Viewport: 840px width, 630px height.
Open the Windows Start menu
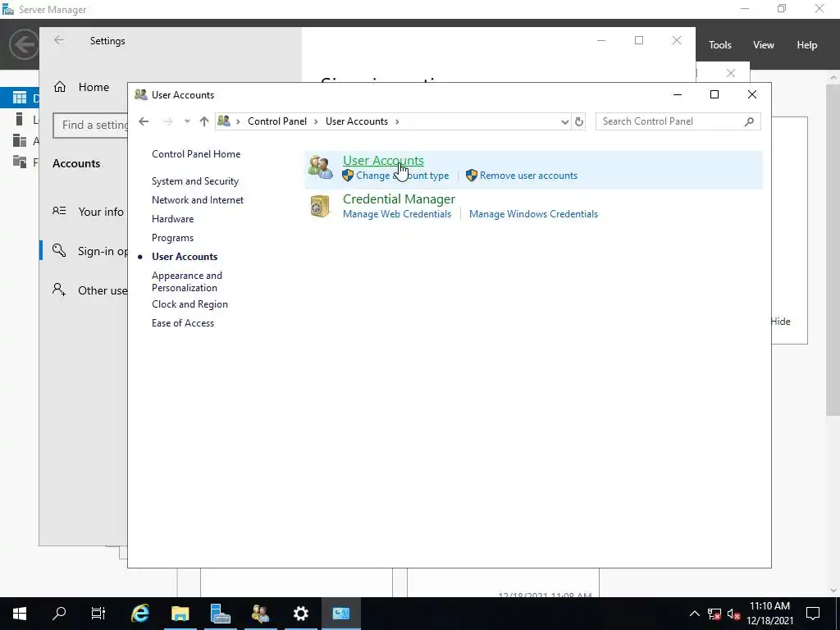pos(20,614)
